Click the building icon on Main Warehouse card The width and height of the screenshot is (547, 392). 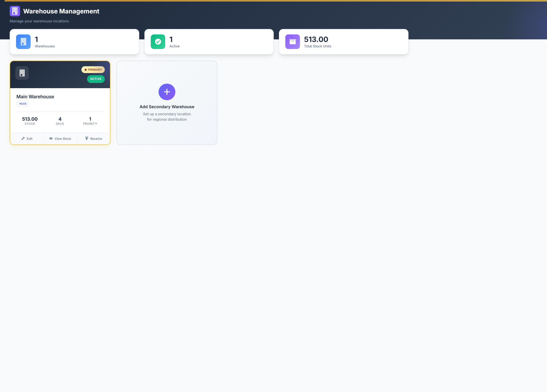(22, 73)
